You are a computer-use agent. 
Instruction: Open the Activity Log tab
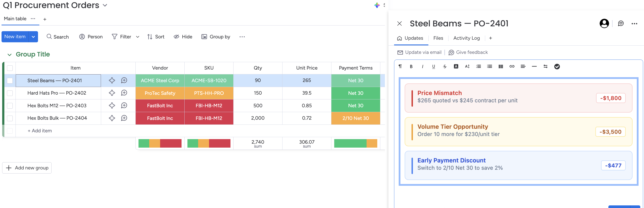pyautogui.click(x=466, y=38)
